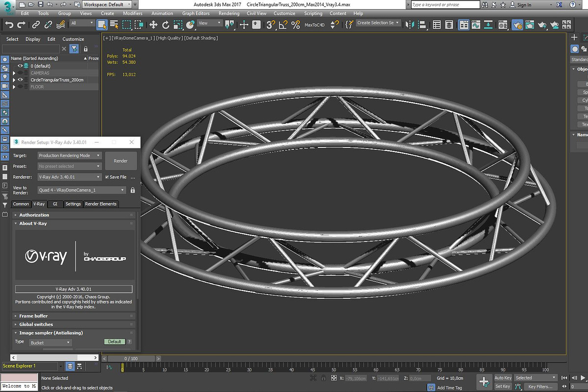Click the Rectangular Selection Region icon
The height and width of the screenshot is (392, 588).
pos(126,24)
